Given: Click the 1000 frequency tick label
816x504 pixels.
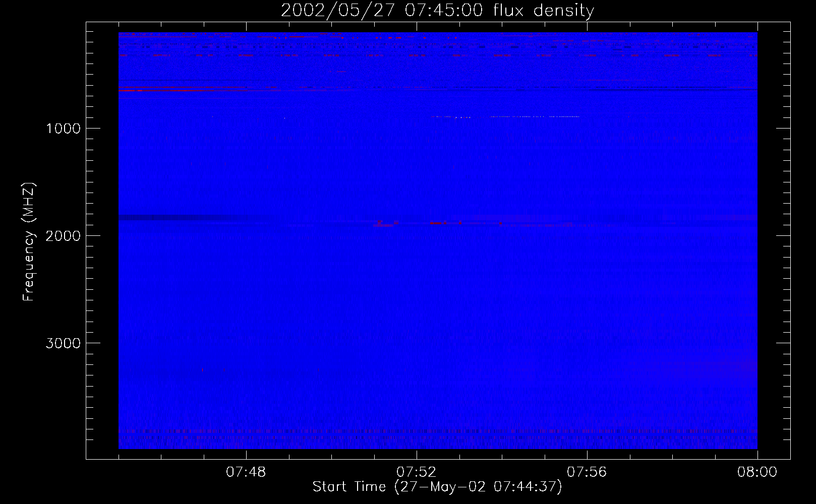Looking at the screenshot, I should tap(63, 129).
